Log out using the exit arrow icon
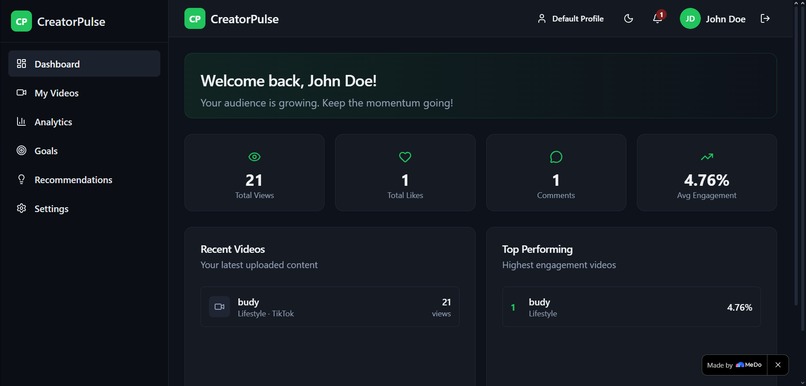This screenshot has width=806, height=386. pos(765,19)
